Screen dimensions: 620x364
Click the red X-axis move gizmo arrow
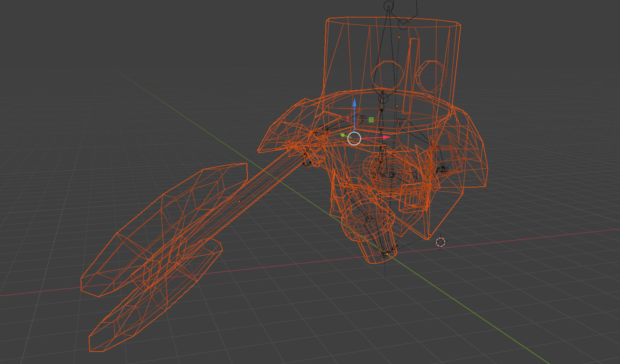click(387, 137)
